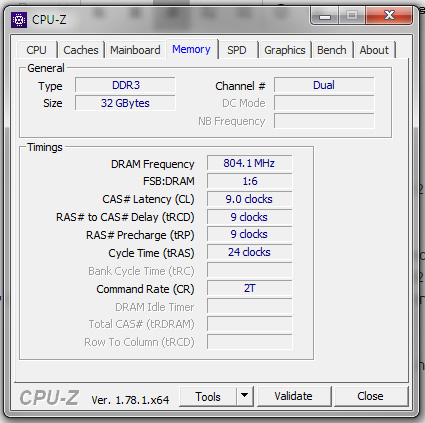Click the Close button at bottom
Image resolution: width=425 pixels, height=423 pixels.
370,396
